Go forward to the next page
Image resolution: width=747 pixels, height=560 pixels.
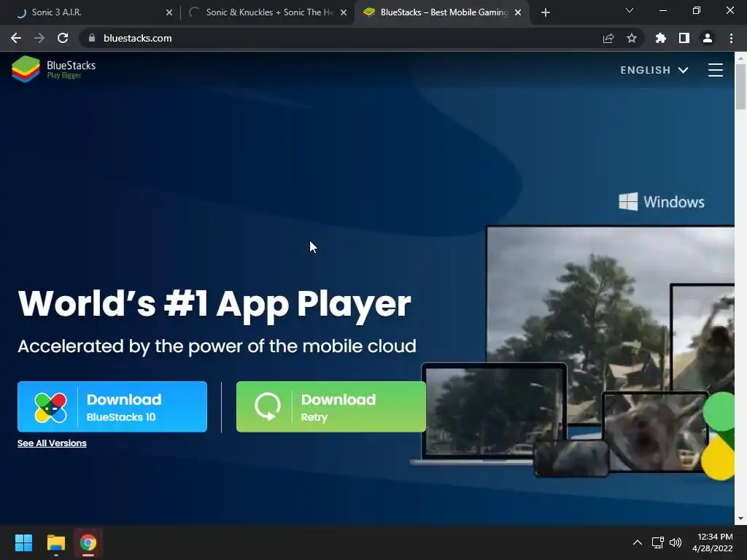39,38
